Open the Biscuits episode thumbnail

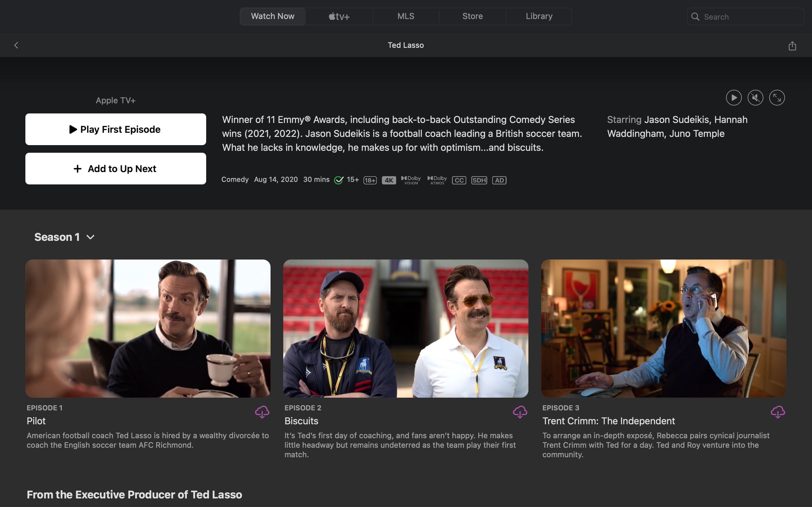405,328
